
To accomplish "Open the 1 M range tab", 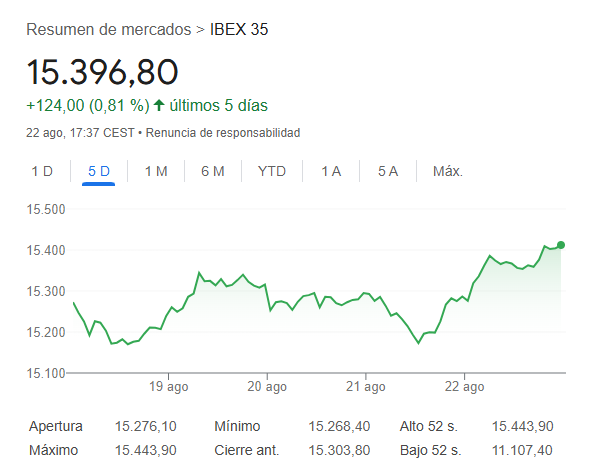I will [x=156, y=171].
